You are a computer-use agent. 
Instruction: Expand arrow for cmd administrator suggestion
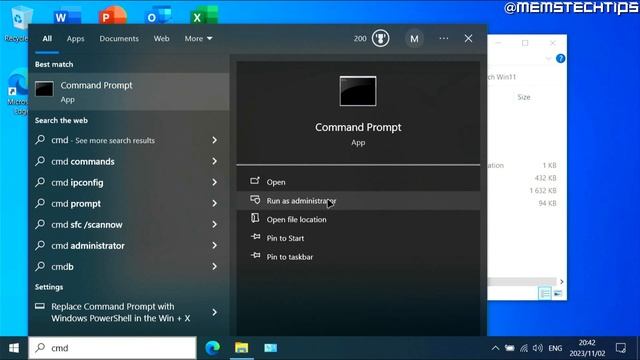(214, 245)
